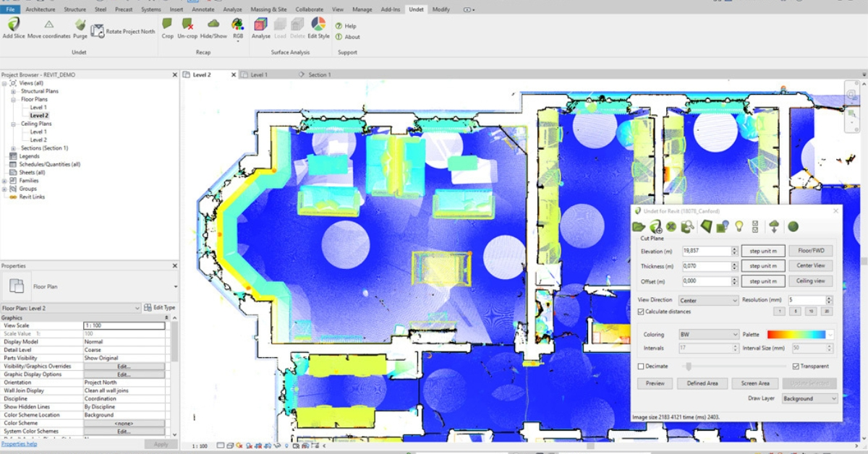The height and width of the screenshot is (454, 868).
Task: Toggle the Calculate distances checkbox
Action: click(641, 312)
